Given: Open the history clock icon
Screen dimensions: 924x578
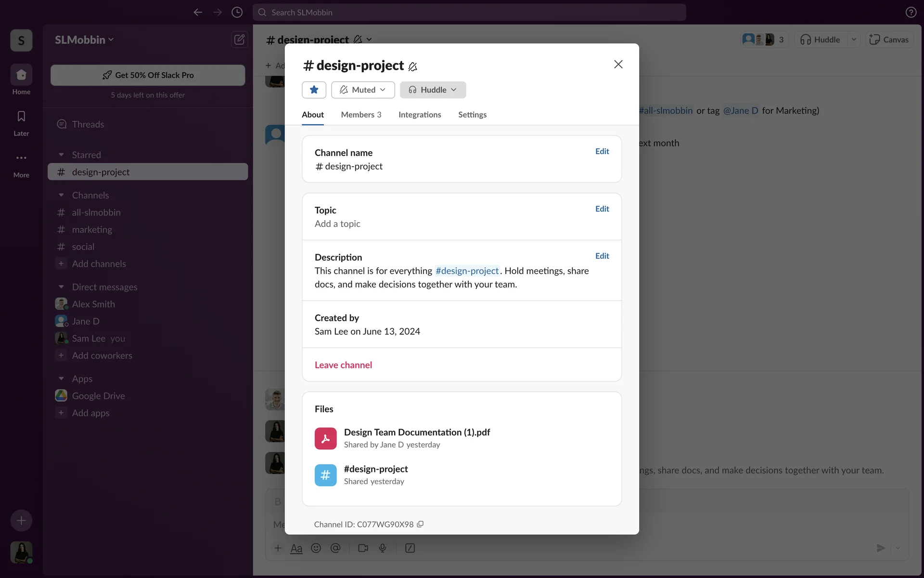Looking at the screenshot, I should pos(237,13).
